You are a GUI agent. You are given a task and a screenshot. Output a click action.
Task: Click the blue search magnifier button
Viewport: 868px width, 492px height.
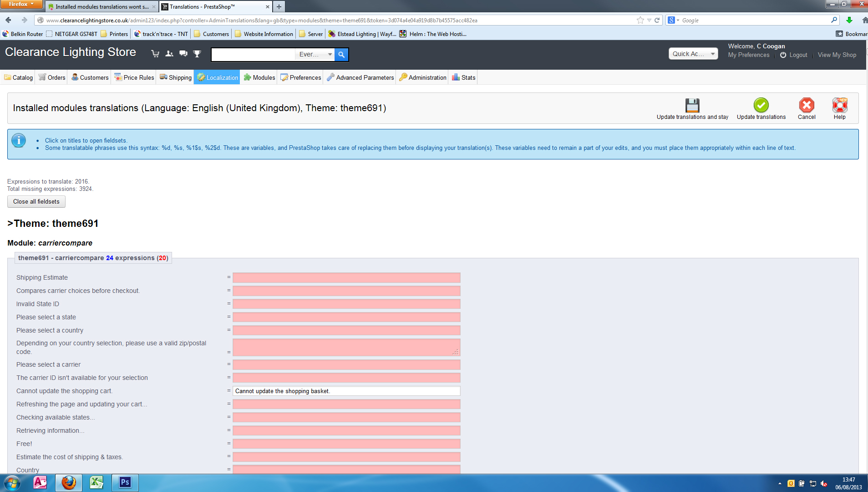pyautogui.click(x=341, y=55)
